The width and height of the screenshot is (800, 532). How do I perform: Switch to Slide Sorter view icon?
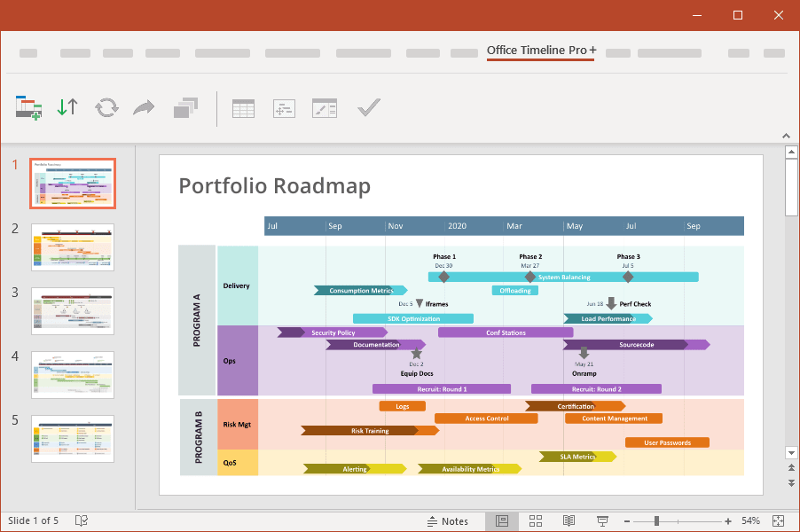[536, 520]
